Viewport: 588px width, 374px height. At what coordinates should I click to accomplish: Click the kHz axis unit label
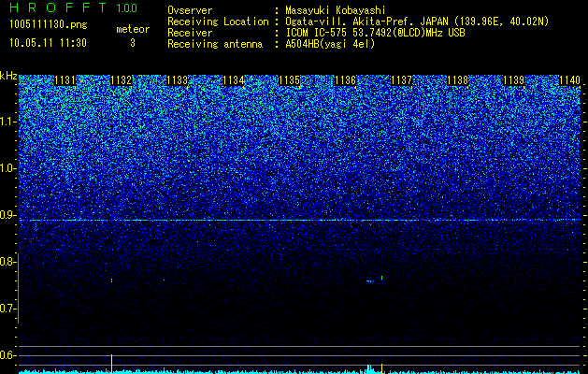pos(8,76)
